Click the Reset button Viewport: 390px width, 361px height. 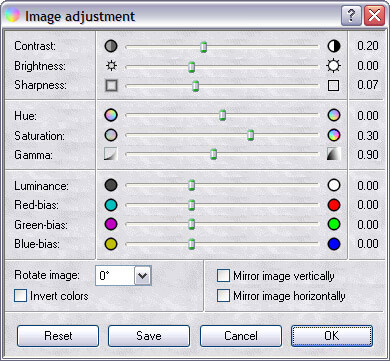point(58,336)
